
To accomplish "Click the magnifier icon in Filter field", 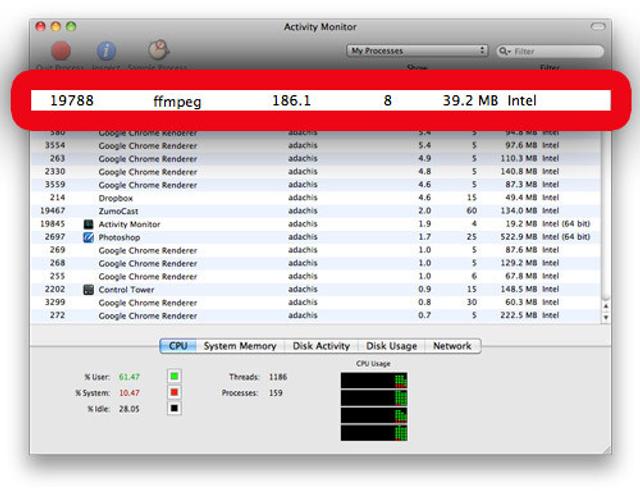I will 505,50.
